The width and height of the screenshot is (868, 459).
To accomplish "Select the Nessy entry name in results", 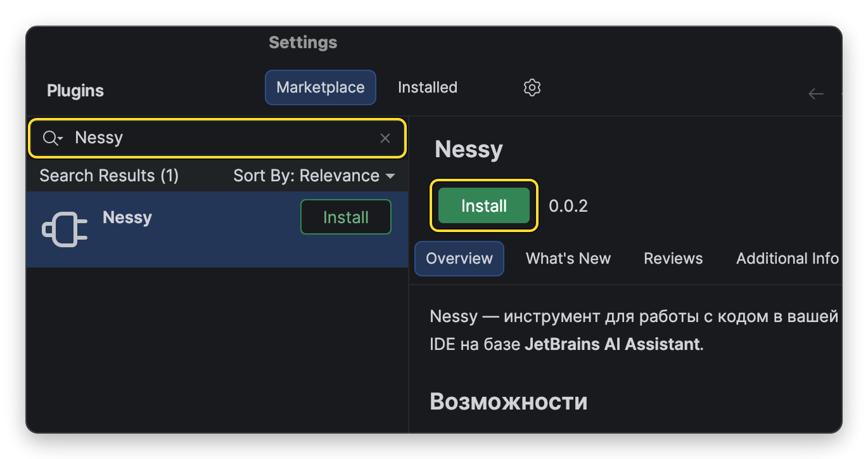I will click(127, 217).
